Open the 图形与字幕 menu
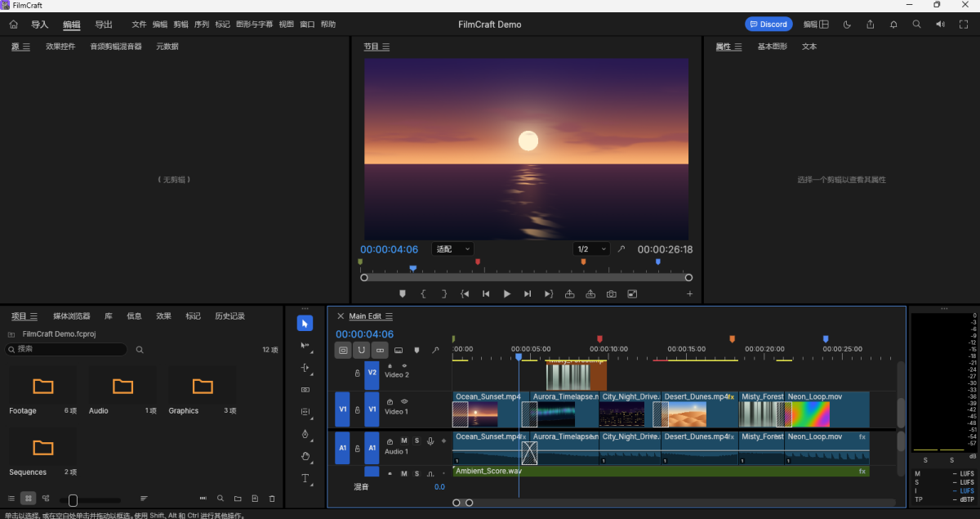 coord(255,25)
